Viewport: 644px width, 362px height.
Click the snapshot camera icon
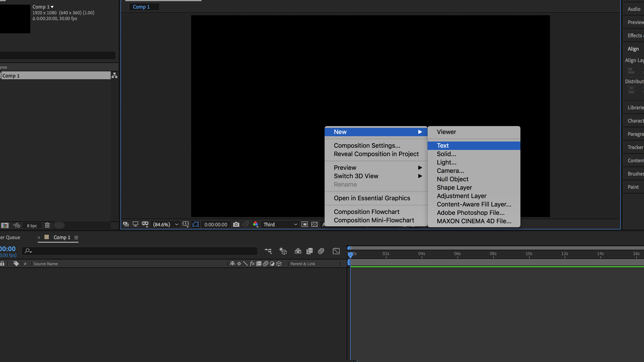tap(236, 224)
